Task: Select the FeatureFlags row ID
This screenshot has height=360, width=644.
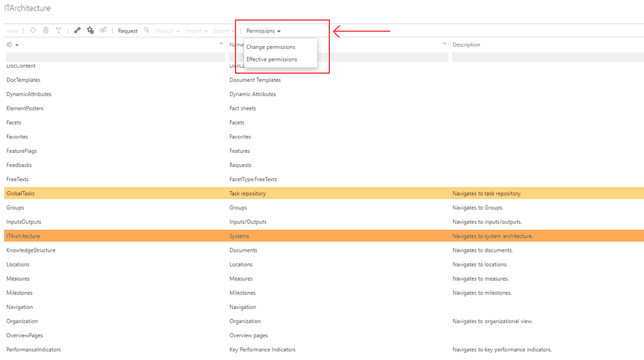Action: coord(21,151)
